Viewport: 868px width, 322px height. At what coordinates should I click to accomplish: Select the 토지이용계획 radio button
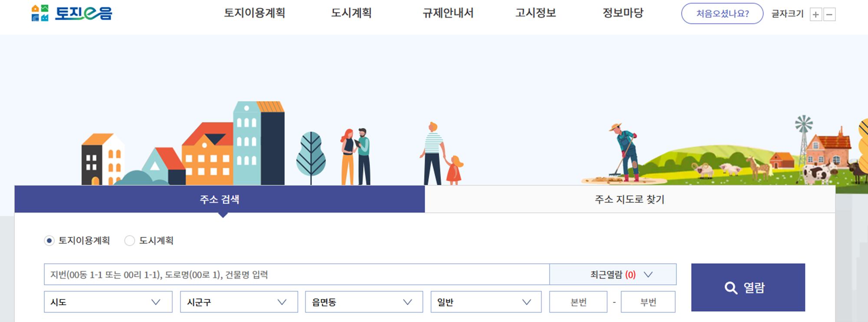click(49, 241)
